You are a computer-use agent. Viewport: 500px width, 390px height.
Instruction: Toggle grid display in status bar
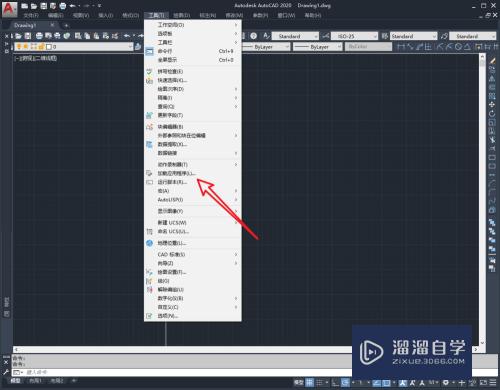pos(310,382)
